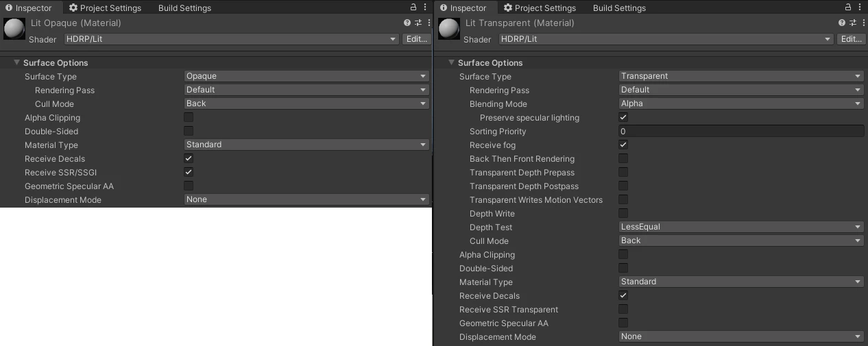Disable Receive Decals on Lit Transparent material

[623, 295]
